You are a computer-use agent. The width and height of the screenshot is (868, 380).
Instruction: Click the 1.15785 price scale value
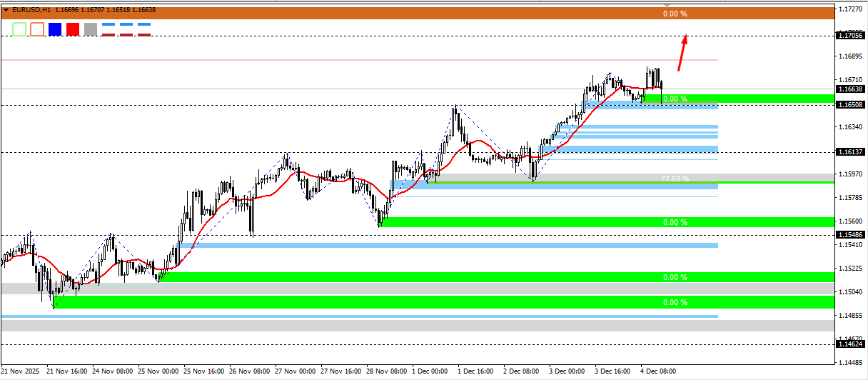click(852, 198)
